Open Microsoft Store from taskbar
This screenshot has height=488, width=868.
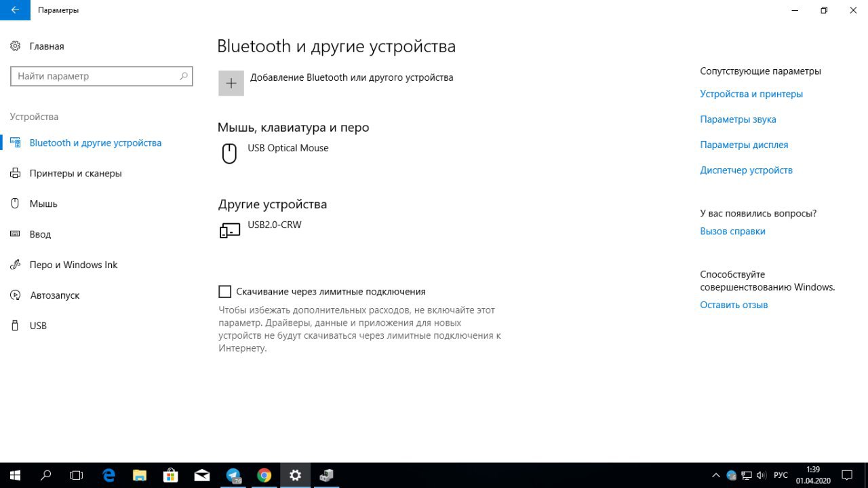point(171,475)
